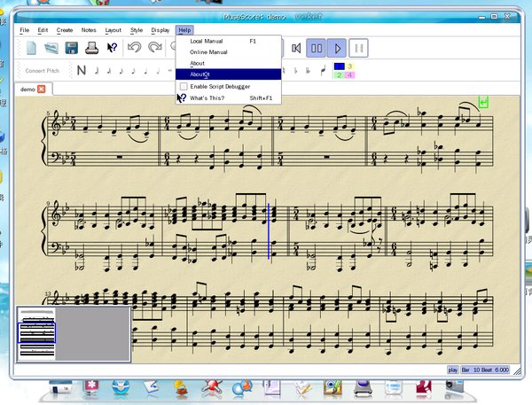Toggle note entry mode with the N icon
532x405 pixels.
coord(81,70)
